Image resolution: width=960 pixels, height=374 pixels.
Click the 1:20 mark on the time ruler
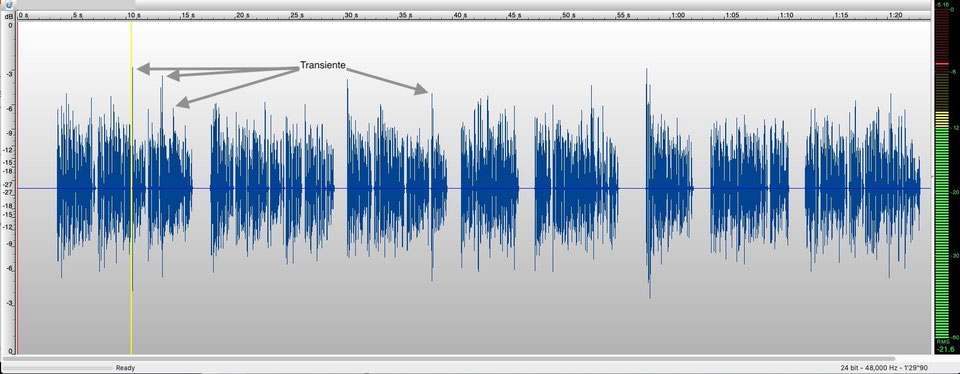pyautogui.click(x=896, y=15)
